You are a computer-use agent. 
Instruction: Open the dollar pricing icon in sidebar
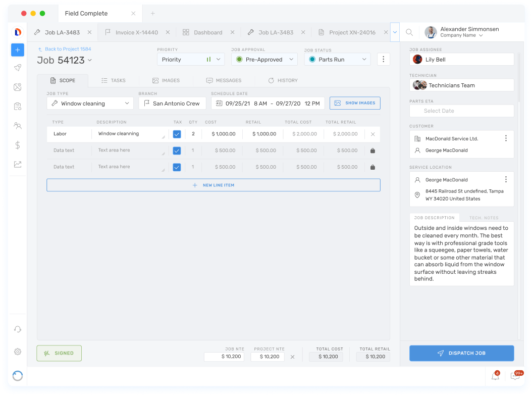tap(18, 145)
